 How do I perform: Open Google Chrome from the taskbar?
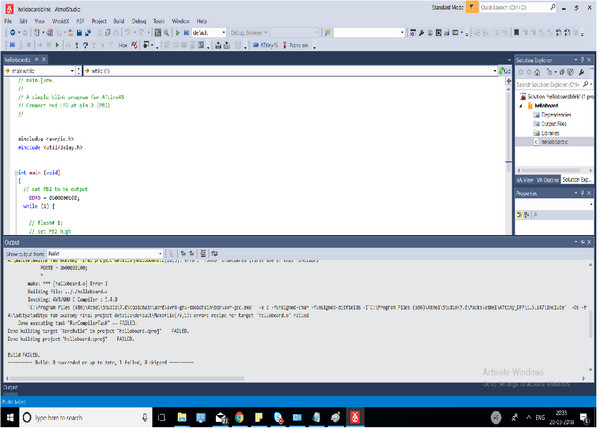[240, 417]
